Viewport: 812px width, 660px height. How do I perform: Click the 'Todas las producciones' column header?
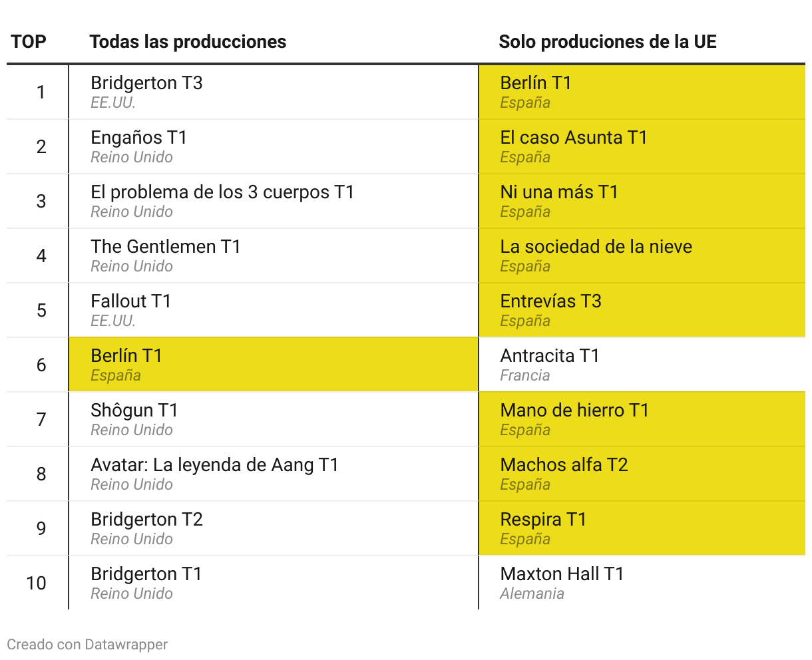click(x=188, y=42)
